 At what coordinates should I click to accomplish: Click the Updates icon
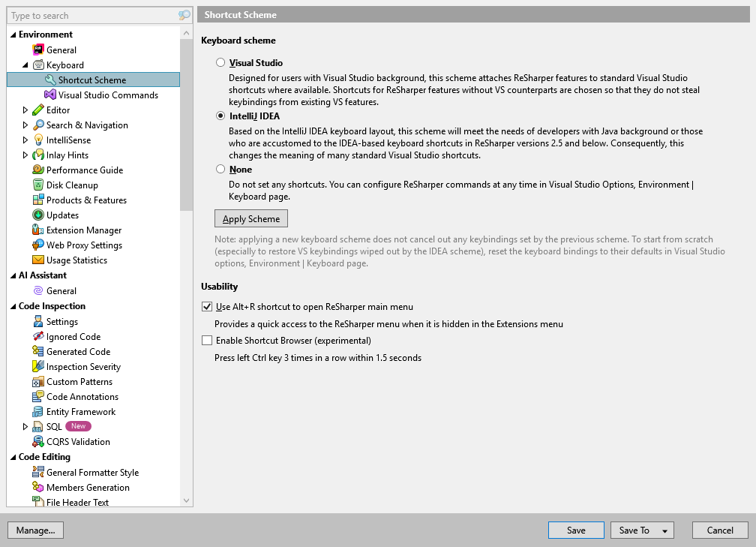(x=37, y=215)
